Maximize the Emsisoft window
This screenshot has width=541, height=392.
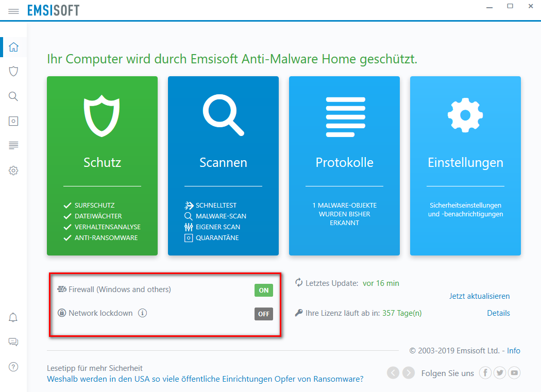(510, 6)
